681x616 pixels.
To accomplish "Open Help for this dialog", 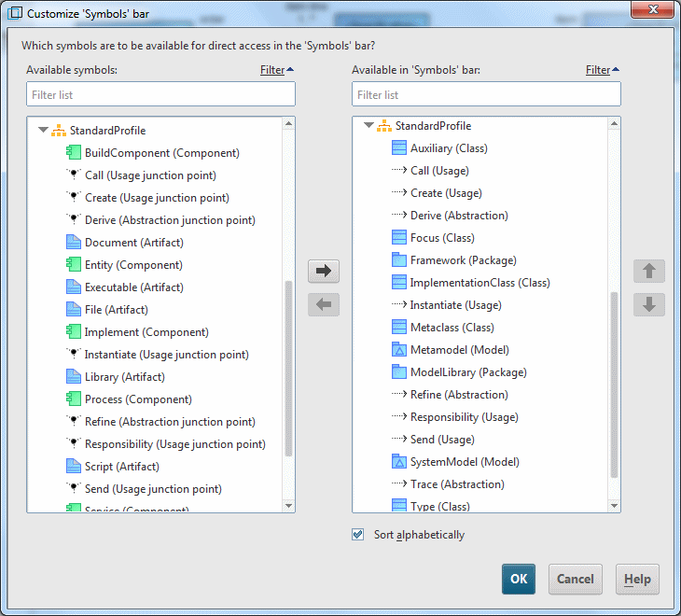I will point(637,579).
